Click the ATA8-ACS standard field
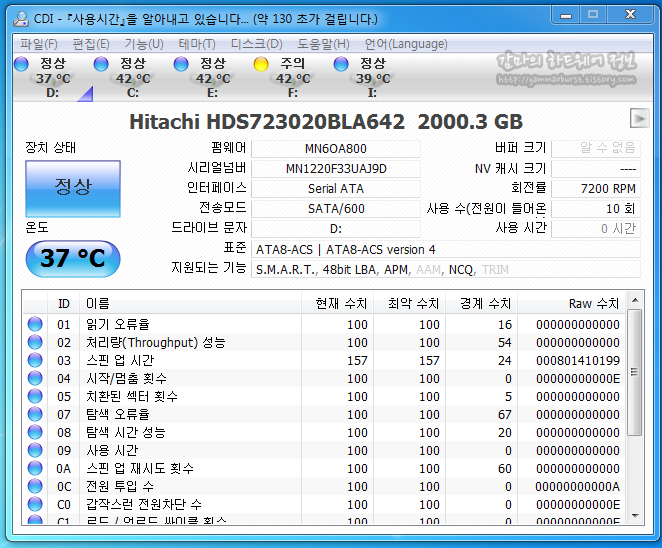 coord(445,250)
